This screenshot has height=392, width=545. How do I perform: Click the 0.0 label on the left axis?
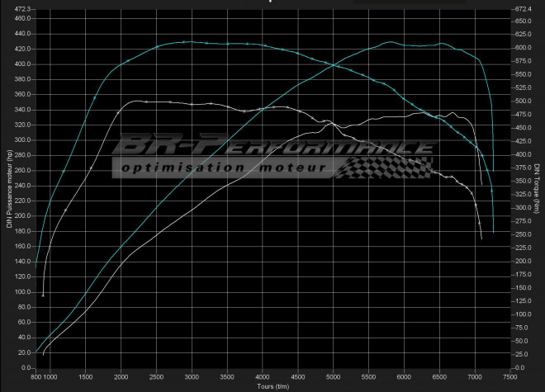[x=26, y=368]
